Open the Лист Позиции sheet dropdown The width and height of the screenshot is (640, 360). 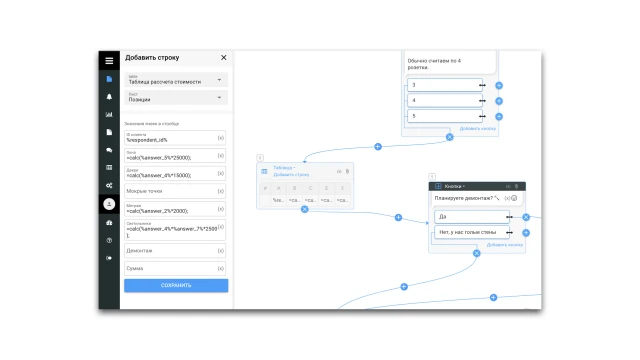point(176,98)
